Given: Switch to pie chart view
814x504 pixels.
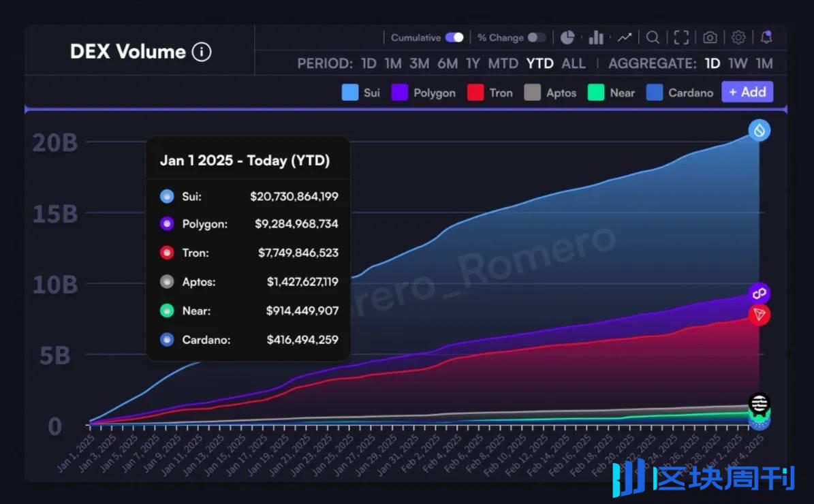Looking at the screenshot, I should tap(567, 37).
